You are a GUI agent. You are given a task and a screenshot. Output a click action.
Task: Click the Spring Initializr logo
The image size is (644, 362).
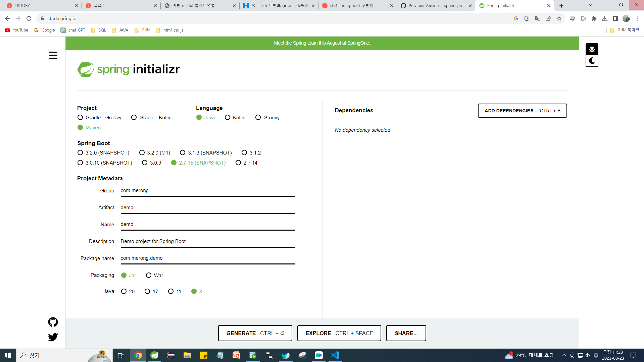tap(129, 69)
